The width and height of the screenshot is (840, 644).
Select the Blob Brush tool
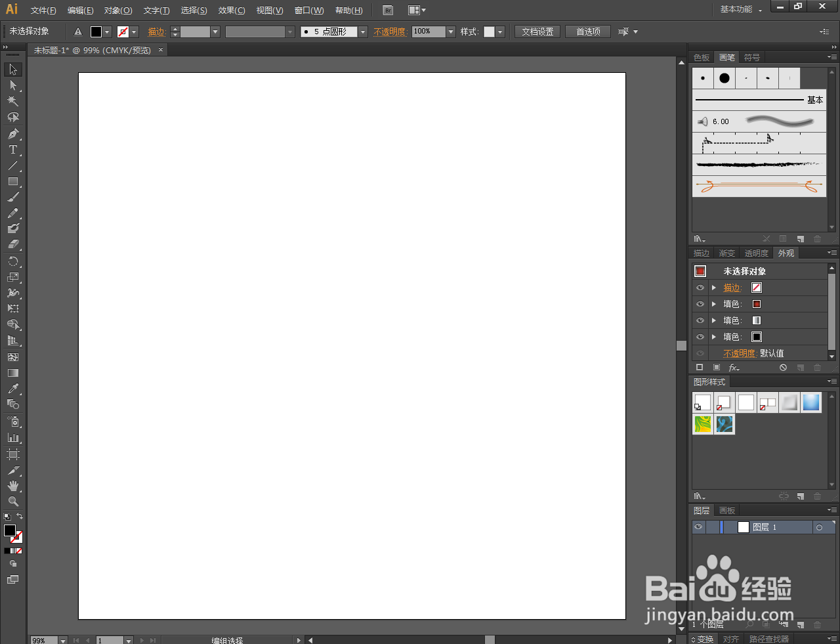click(13, 228)
